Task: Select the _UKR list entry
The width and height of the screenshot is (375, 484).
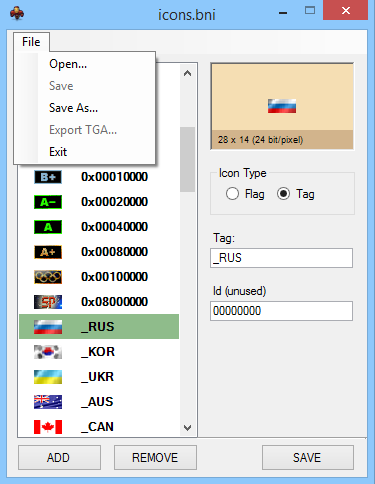Action: pyautogui.click(x=99, y=377)
